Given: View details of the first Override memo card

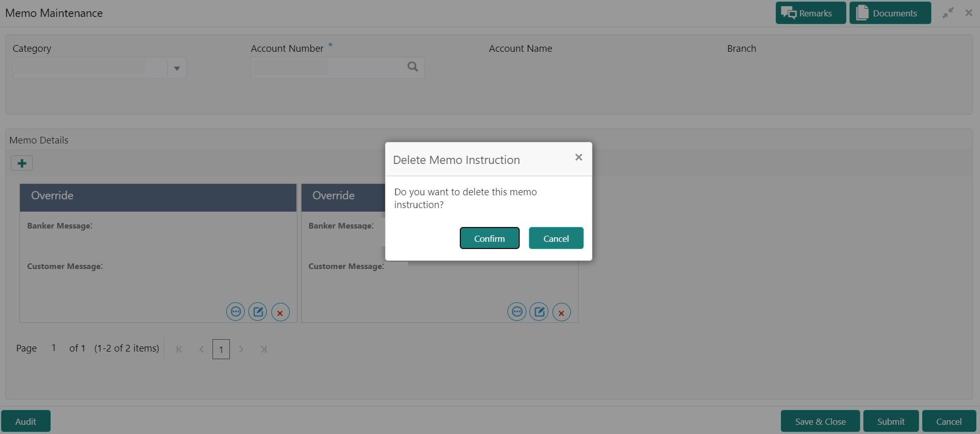Looking at the screenshot, I should coord(236,312).
